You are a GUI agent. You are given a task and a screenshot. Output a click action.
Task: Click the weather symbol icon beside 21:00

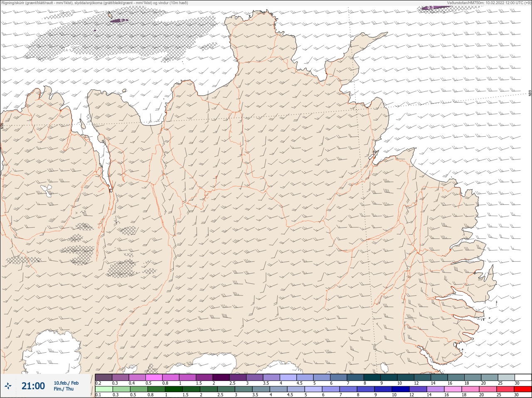pyautogui.click(x=8, y=386)
